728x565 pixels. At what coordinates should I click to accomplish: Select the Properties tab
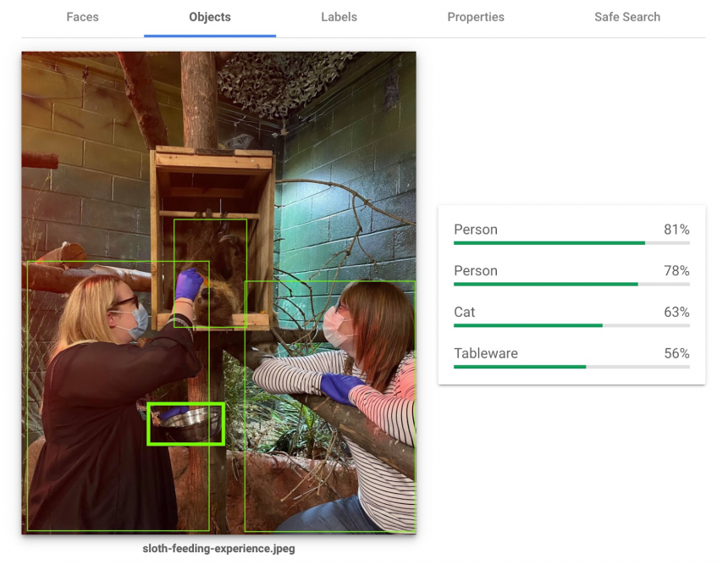tap(476, 17)
